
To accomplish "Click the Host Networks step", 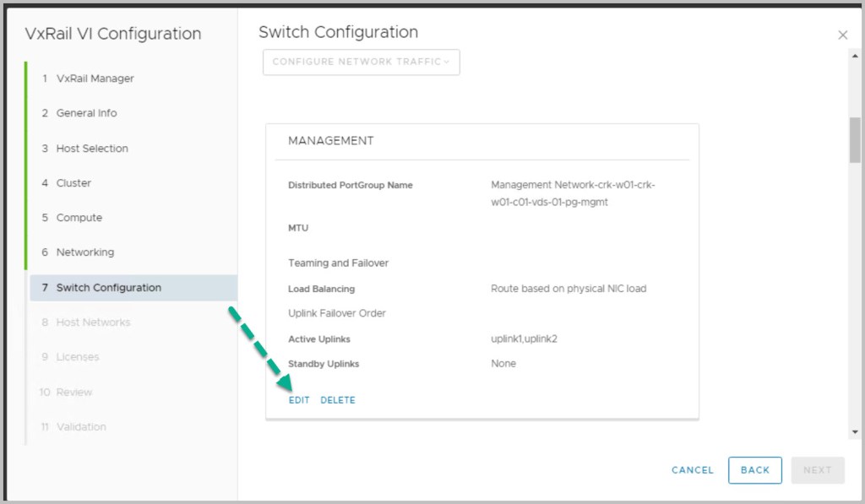I will 93,322.
